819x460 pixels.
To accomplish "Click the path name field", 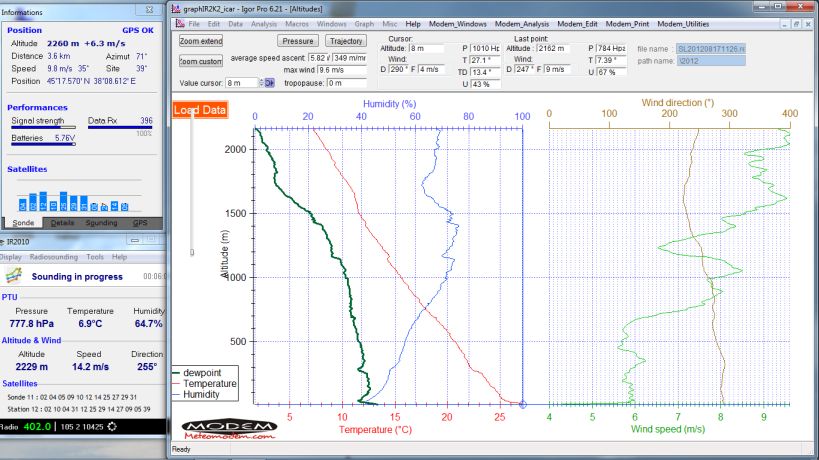I will click(711, 61).
